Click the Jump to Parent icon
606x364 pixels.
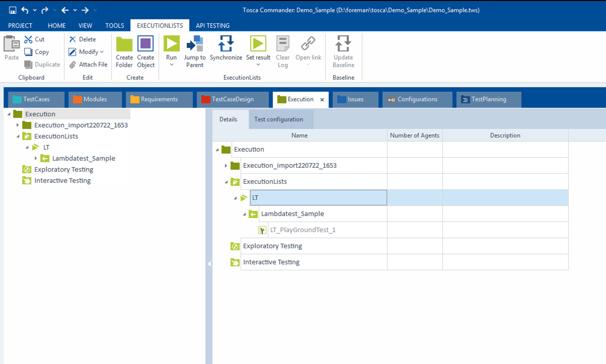click(194, 44)
